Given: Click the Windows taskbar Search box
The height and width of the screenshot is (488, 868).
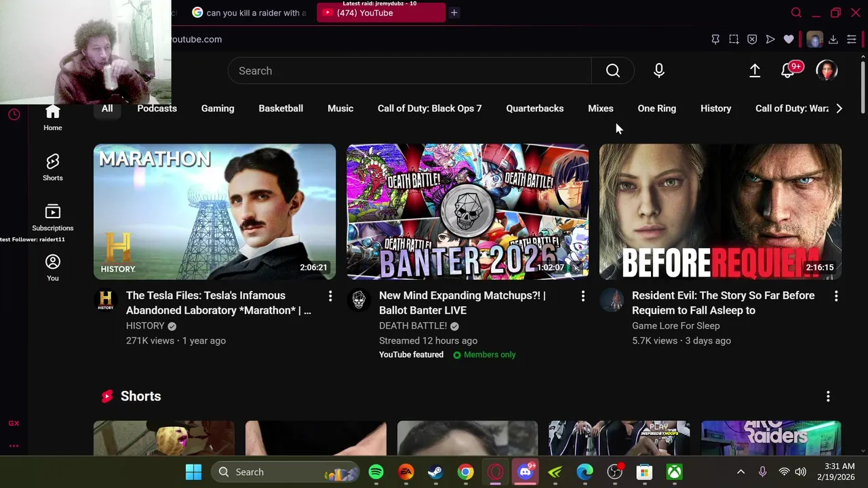Looking at the screenshot, I should (284, 472).
